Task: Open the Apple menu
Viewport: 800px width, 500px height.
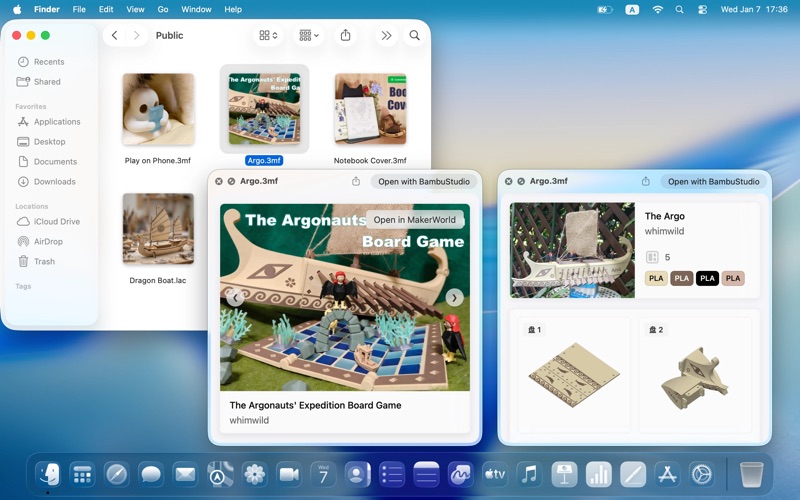Action: pyautogui.click(x=17, y=9)
